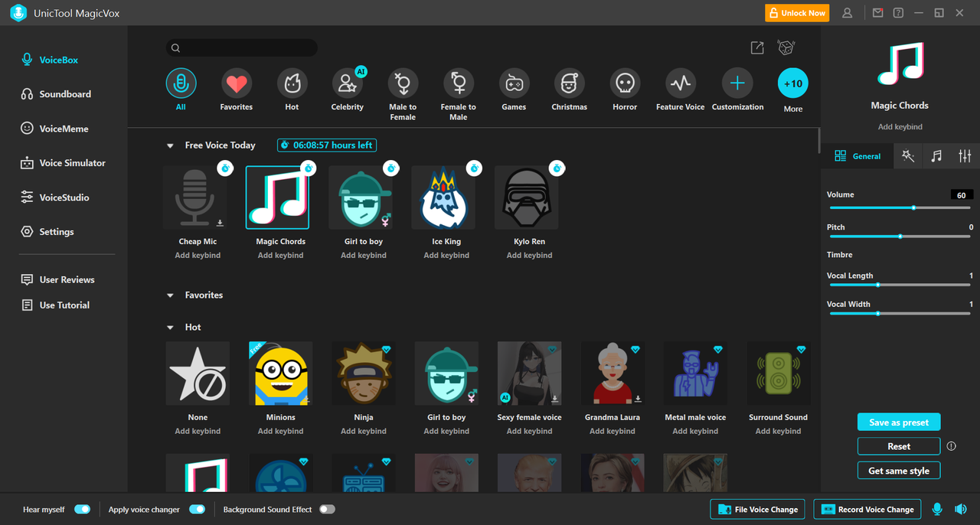The height and width of the screenshot is (525, 980).
Task: Adjust the Vocal Length slider
Action: pos(900,285)
